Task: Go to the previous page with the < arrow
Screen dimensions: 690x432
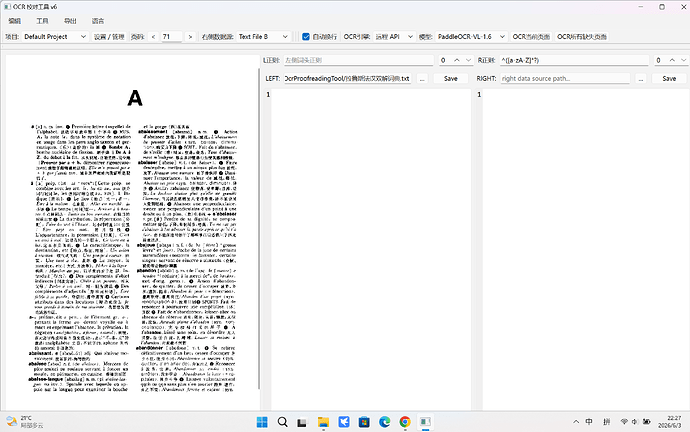Action: 153,37
